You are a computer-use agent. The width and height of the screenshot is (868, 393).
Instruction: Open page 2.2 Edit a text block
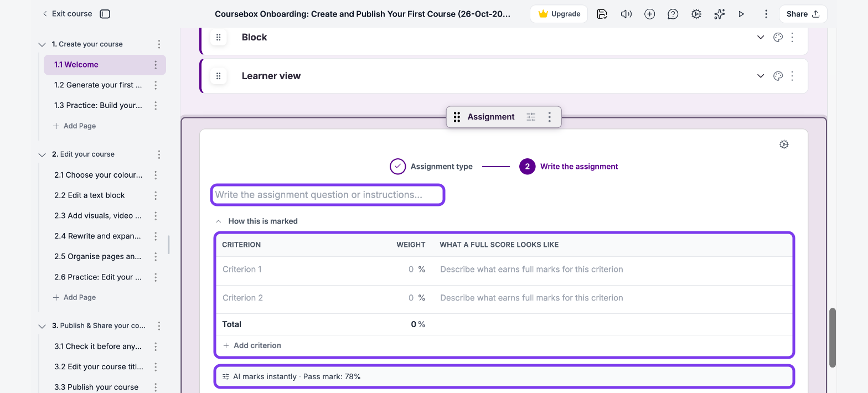tap(90, 195)
